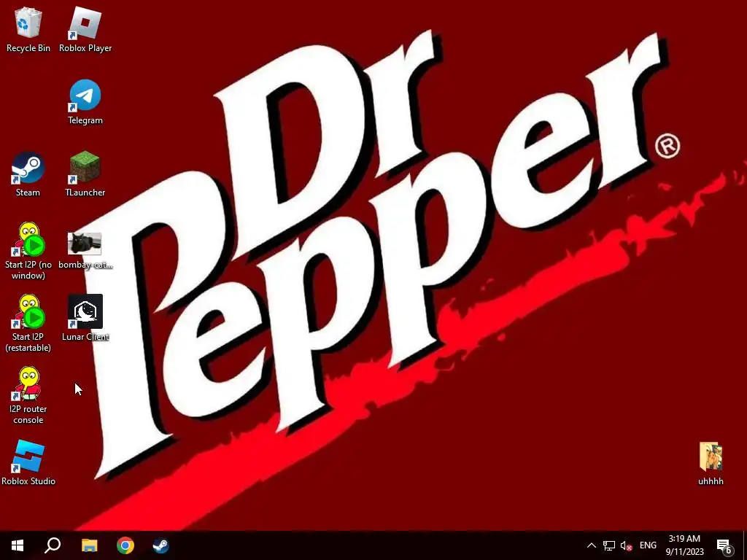
Task: Open File Explorer from the taskbar
Action: [89, 545]
